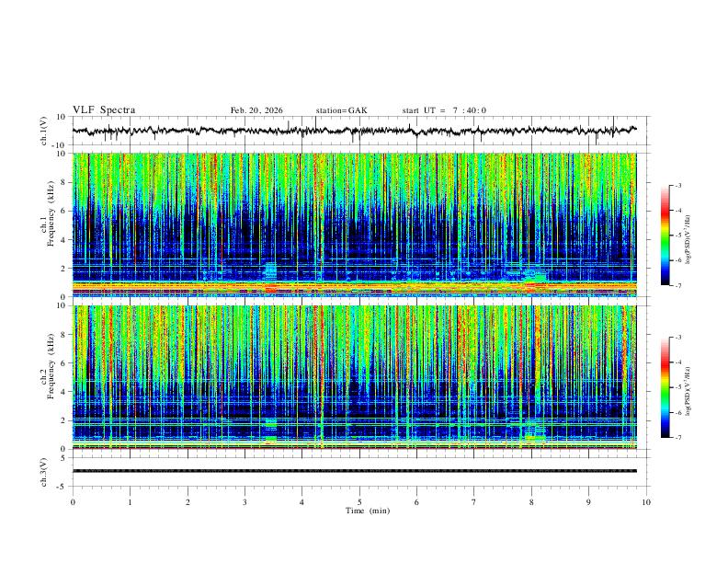Click the "-3" label on the ch.1 color scale
The height and width of the screenshot is (563, 728).
[x=678, y=186]
